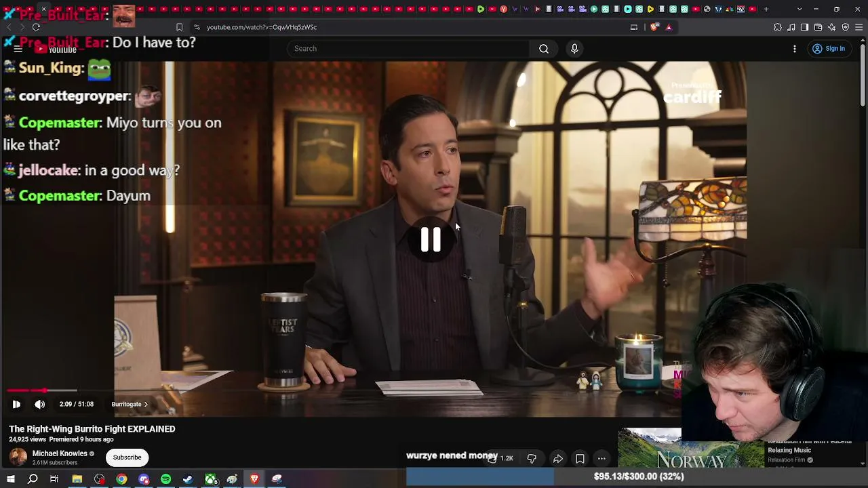
Task: Share the video using the arrow icon
Action: click(x=557, y=459)
